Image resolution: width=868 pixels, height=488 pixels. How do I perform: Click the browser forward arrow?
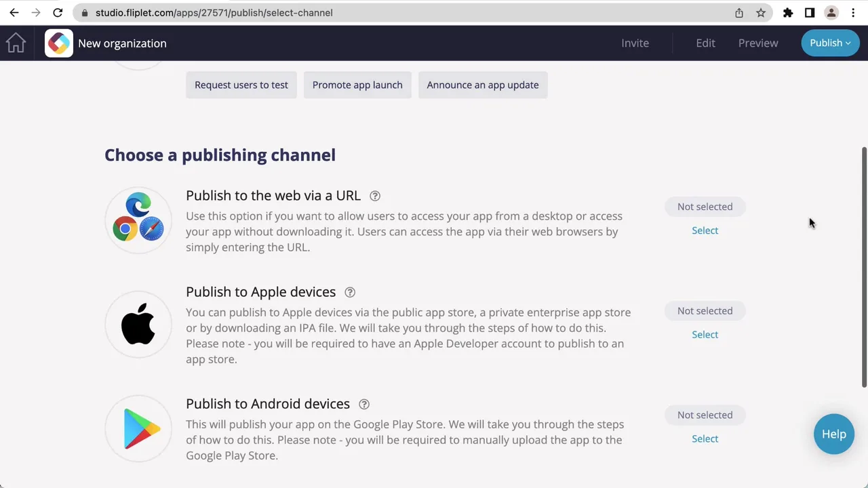coord(36,13)
